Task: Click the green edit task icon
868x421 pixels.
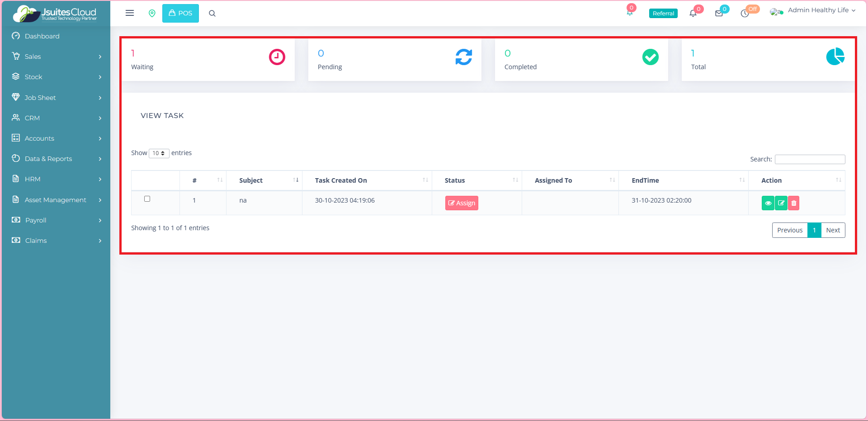Action: [781, 203]
